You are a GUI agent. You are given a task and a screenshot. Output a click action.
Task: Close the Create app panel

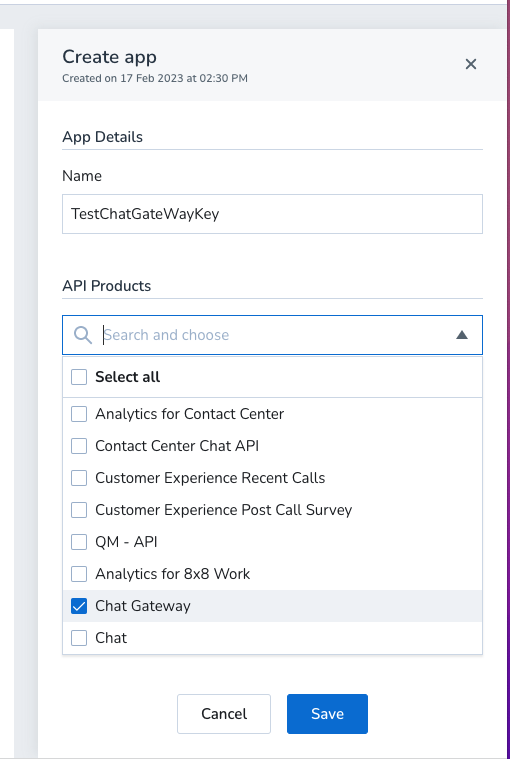coord(470,64)
